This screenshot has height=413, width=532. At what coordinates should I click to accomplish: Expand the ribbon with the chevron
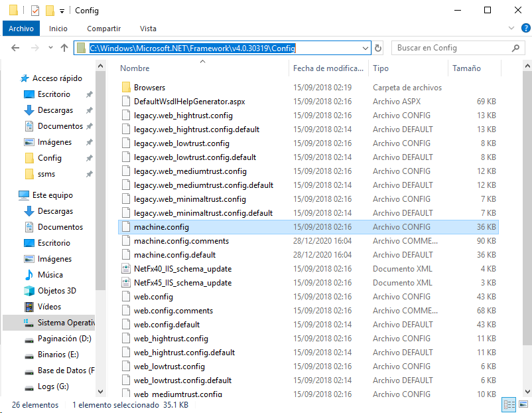point(510,28)
